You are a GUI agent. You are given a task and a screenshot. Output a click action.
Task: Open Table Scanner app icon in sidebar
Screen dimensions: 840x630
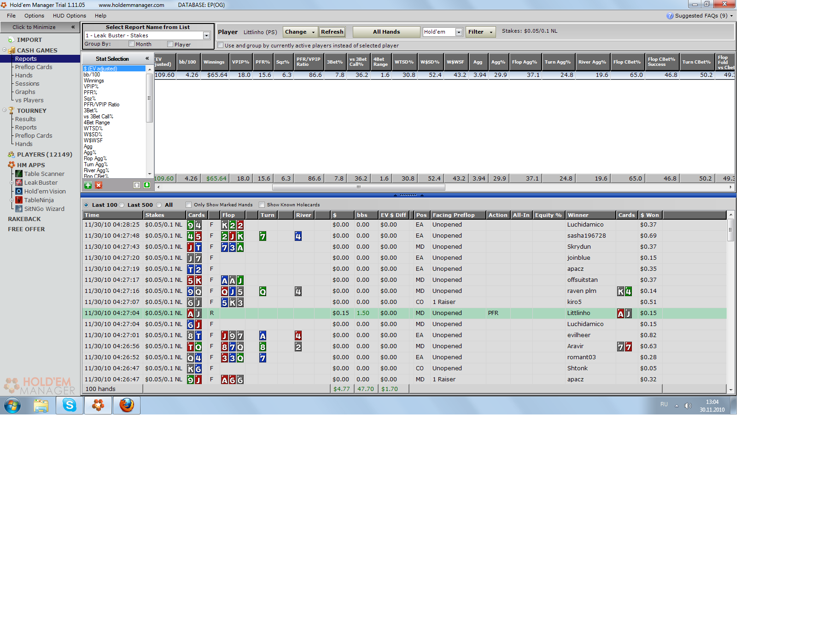19,174
